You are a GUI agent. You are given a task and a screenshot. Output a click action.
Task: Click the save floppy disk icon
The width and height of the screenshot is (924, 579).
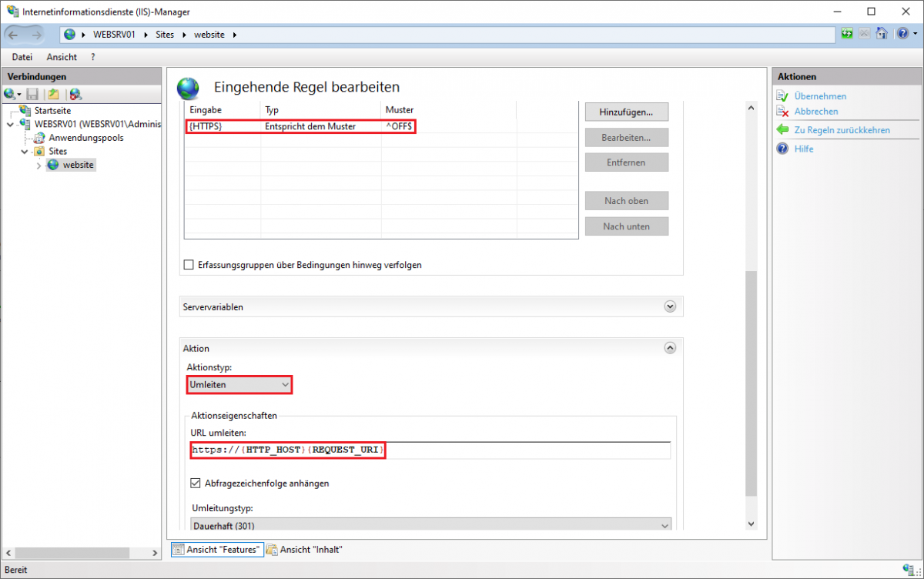(32, 94)
